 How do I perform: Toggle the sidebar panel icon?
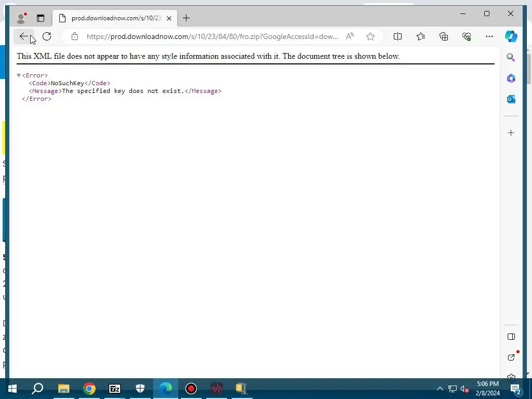click(511, 337)
